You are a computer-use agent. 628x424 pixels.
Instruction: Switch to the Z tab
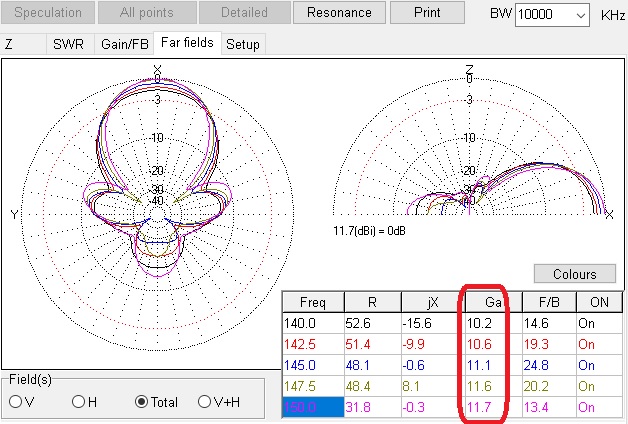coord(10,45)
